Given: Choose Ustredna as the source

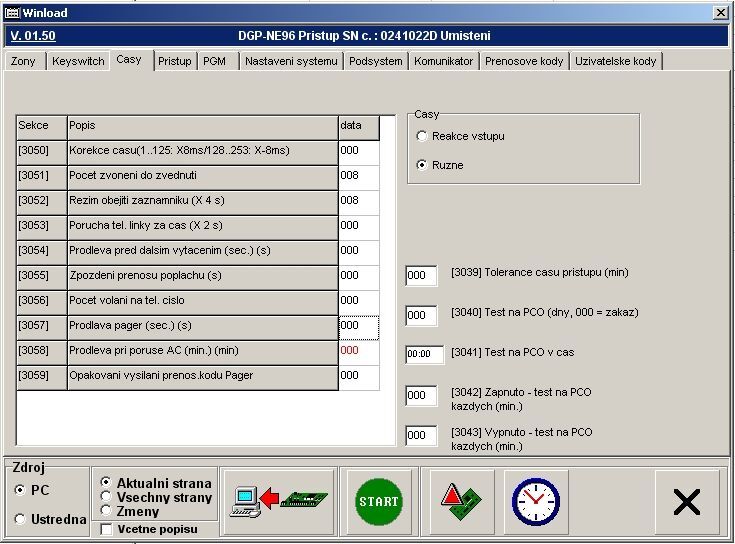Looking at the screenshot, I should (x=21, y=518).
